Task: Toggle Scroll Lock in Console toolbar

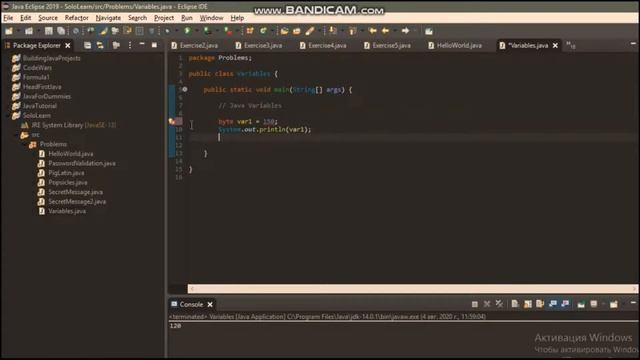Action: tap(528, 304)
